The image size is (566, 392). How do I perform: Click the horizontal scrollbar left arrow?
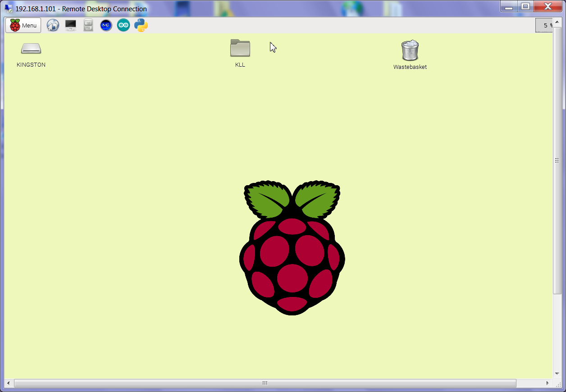click(9, 383)
